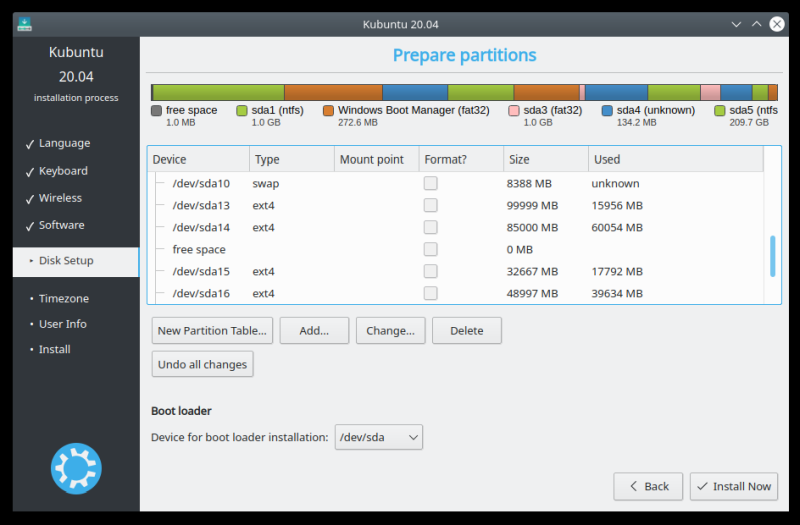The image size is (800, 525).
Task: Select the Install step in the sidebar
Action: coord(55,349)
